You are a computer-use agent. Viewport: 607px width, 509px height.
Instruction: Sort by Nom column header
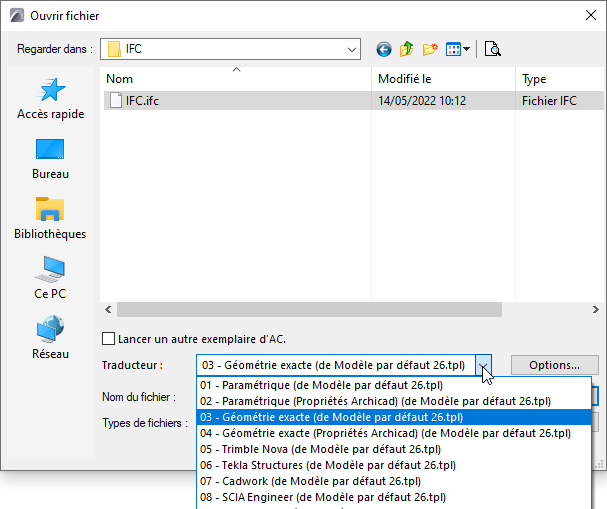click(x=236, y=79)
